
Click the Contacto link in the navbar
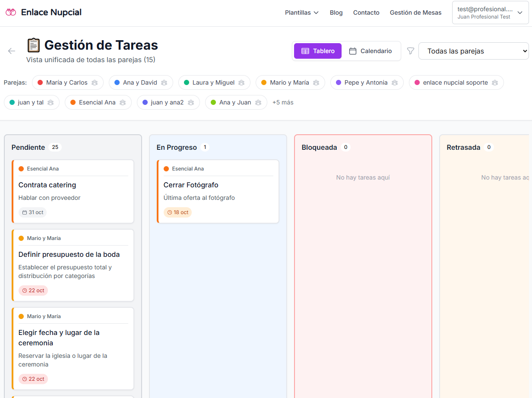pyautogui.click(x=366, y=13)
